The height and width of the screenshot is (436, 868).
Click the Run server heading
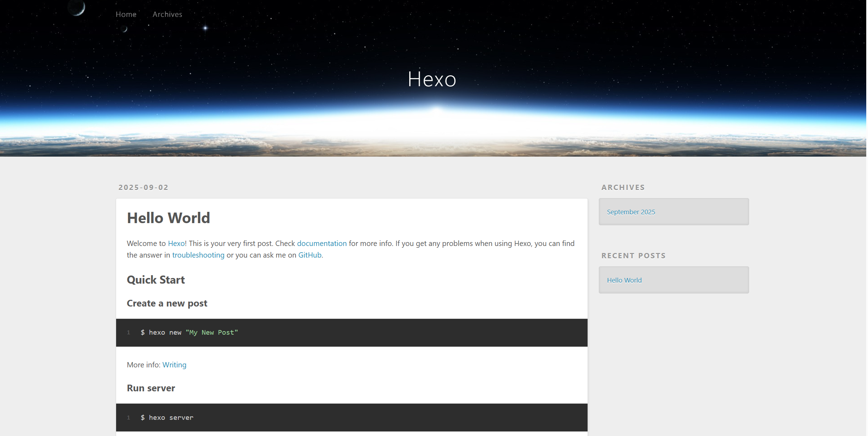coord(151,388)
